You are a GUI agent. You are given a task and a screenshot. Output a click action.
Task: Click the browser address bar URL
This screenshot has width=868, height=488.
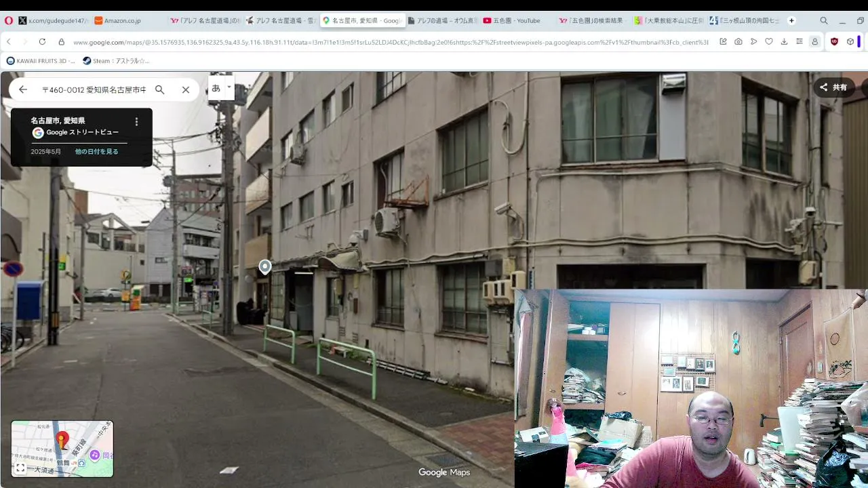pyautogui.click(x=390, y=42)
